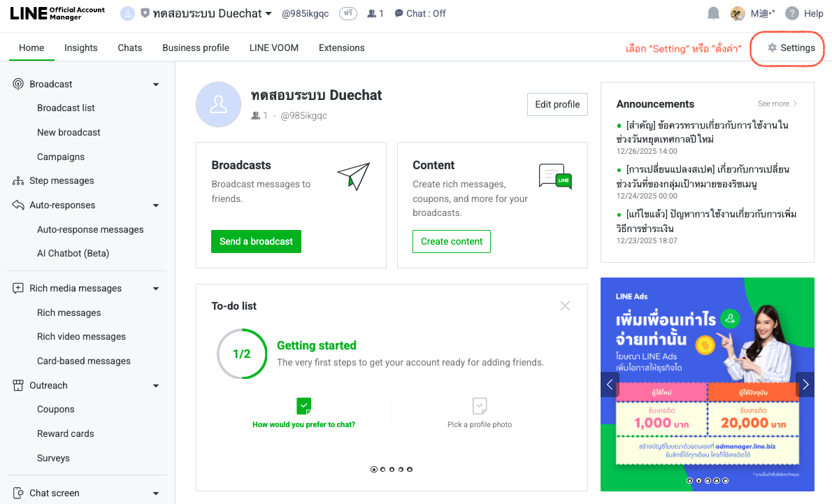Click the Content chat bubble icon
This screenshot has height=504, width=832.
click(555, 176)
